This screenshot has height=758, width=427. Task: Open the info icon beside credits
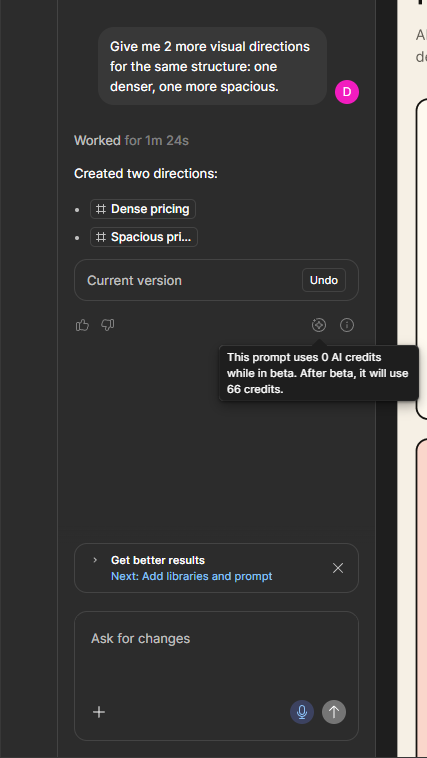pos(347,325)
